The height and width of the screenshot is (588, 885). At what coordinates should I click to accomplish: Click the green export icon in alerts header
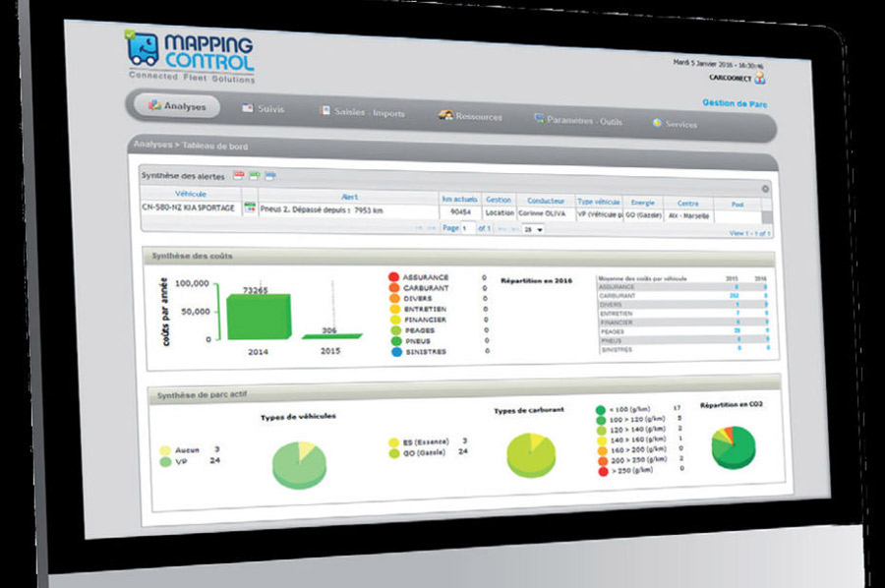coord(253,176)
